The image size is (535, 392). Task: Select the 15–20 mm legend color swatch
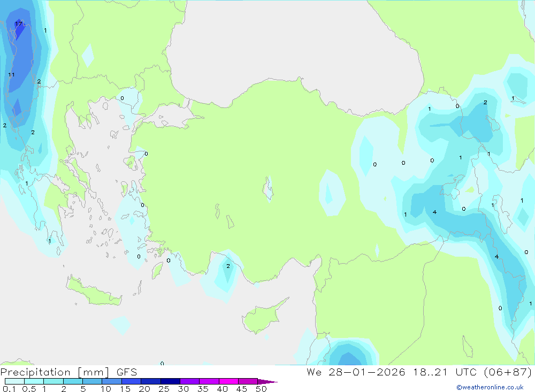[x=132, y=381]
